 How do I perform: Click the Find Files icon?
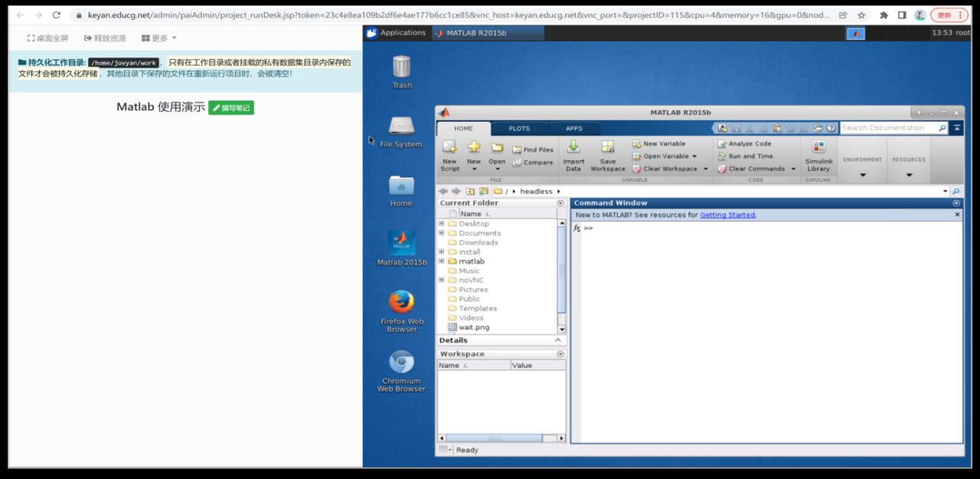[x=518, y=150]
